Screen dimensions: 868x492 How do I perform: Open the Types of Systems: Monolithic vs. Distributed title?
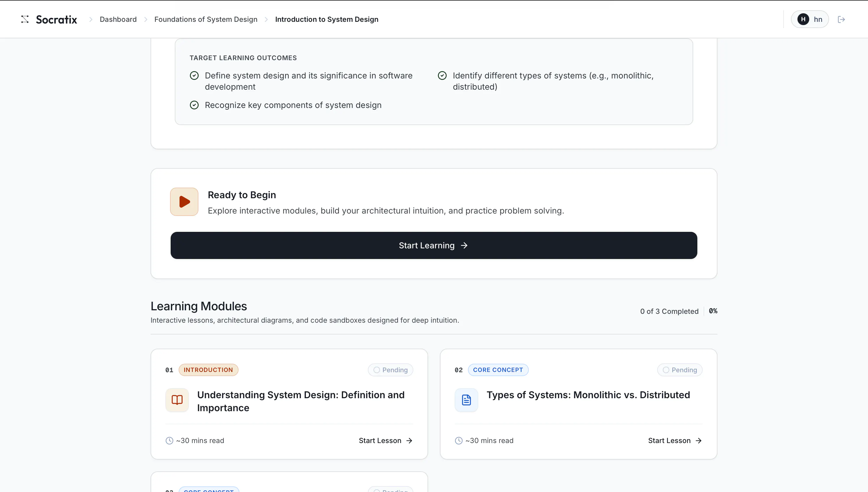click(588, 395)
